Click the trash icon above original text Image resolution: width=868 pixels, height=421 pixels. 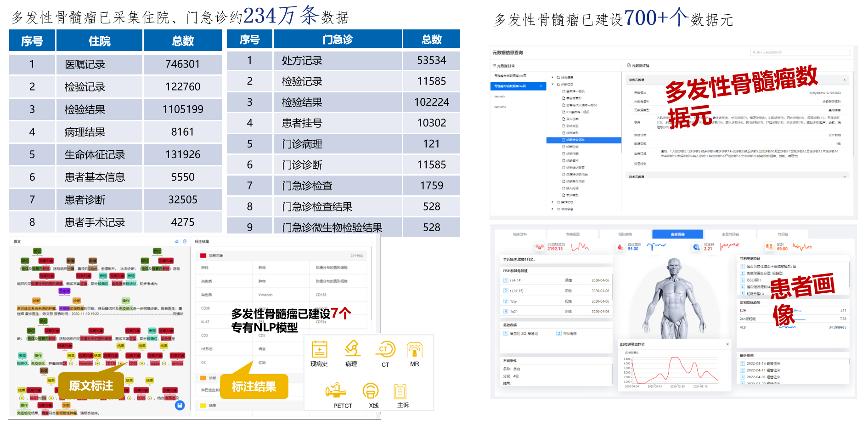(185, 241)
